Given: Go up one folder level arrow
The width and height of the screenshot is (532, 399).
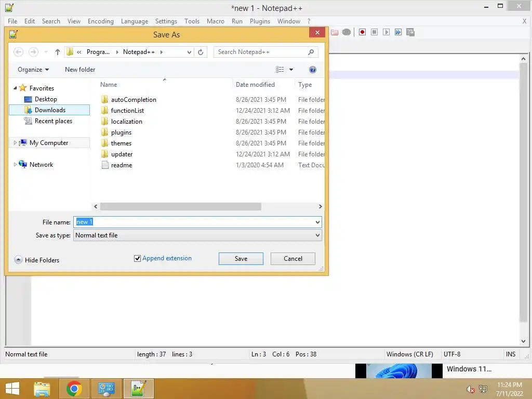Looking at the screenshot, I should tap(57, 52).
